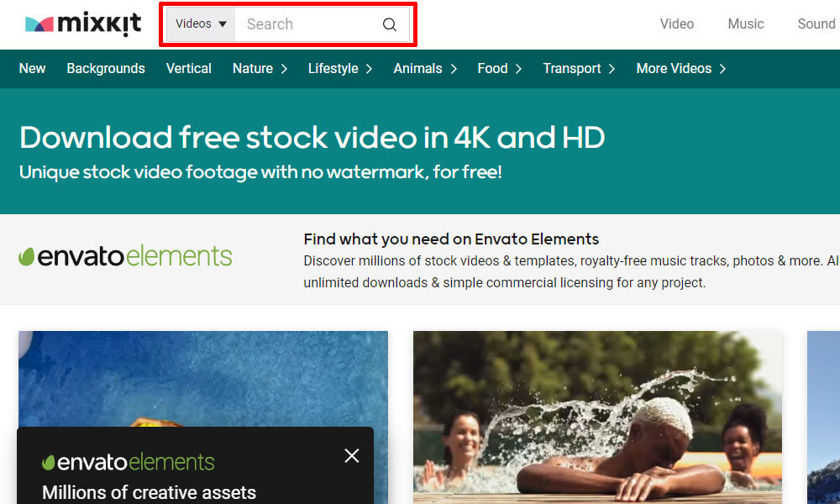Expand the More Videos menu
The height and width of the screenshot is (504, 840).
pyautogui.click(x=681, y=69)
